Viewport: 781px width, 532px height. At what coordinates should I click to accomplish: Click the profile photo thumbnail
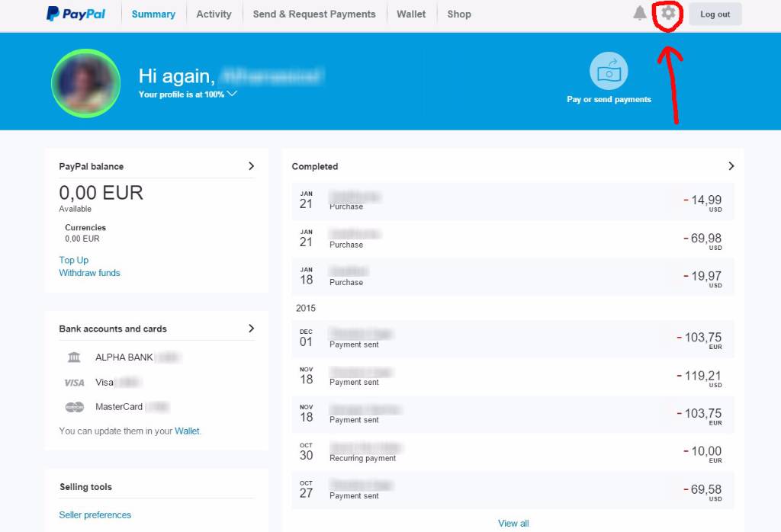coord(85,83)
